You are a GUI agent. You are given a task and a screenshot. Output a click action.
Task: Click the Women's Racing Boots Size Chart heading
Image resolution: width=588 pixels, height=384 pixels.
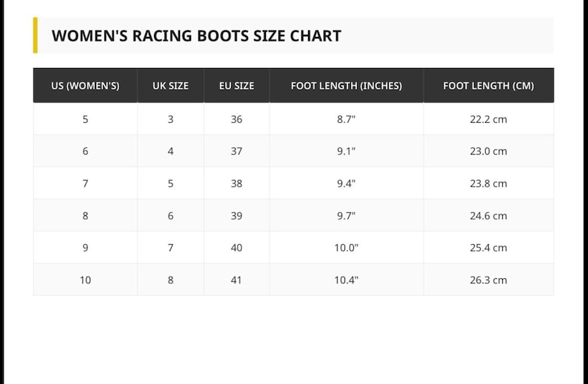pyautogui.click(x=196, y=36)
